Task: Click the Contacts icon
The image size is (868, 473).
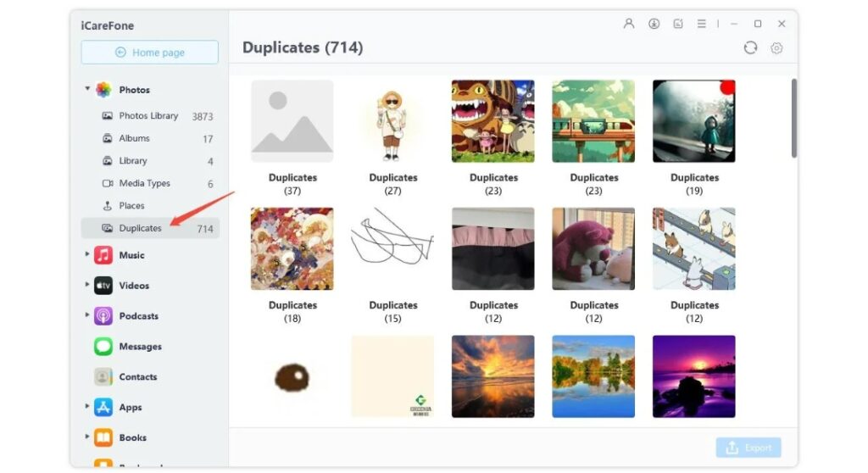Action: (x=103, y=377)
